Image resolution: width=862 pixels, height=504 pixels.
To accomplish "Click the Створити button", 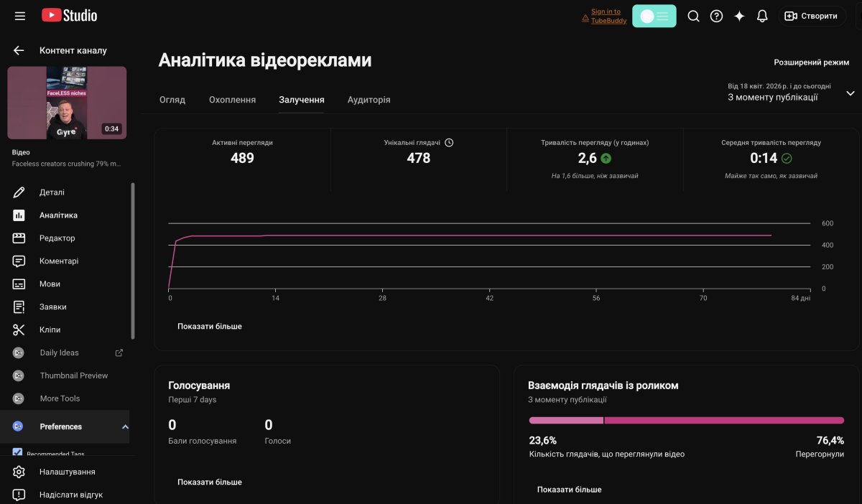I will 812,16.
